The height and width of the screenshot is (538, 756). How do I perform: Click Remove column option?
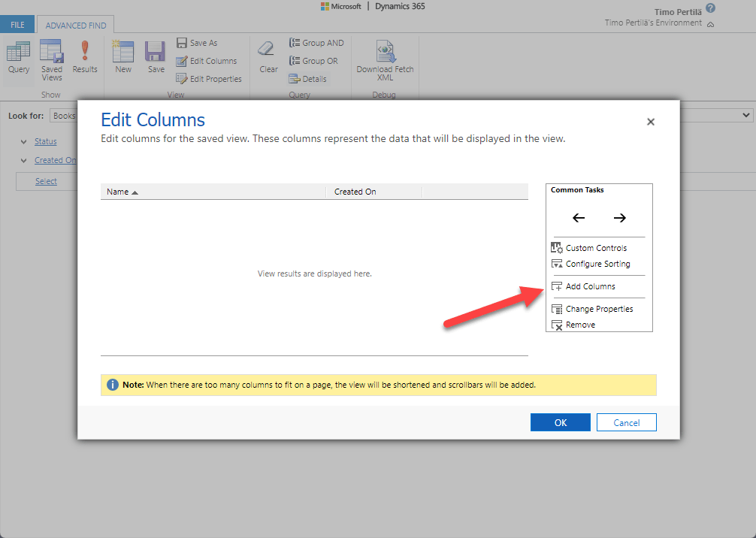pyautogui.click(x=579, y=325)
